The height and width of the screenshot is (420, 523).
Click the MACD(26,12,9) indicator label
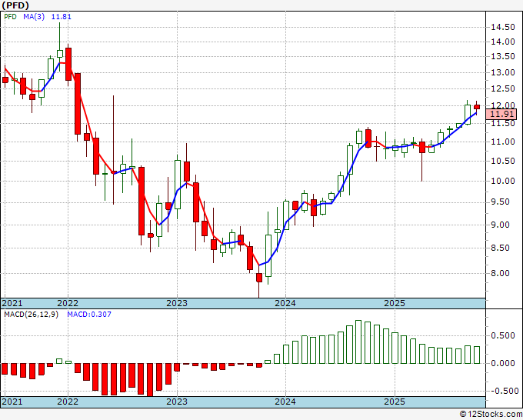pos(32,315)
